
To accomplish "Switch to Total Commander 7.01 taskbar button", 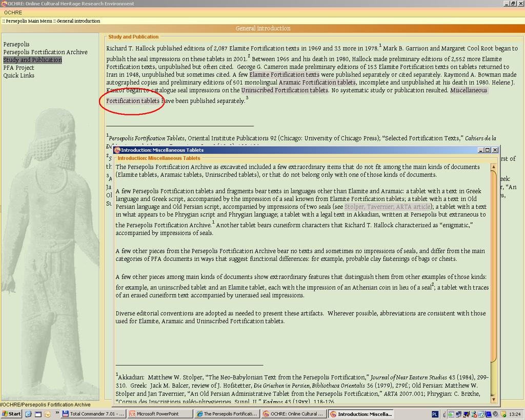I will coord(93,414).
